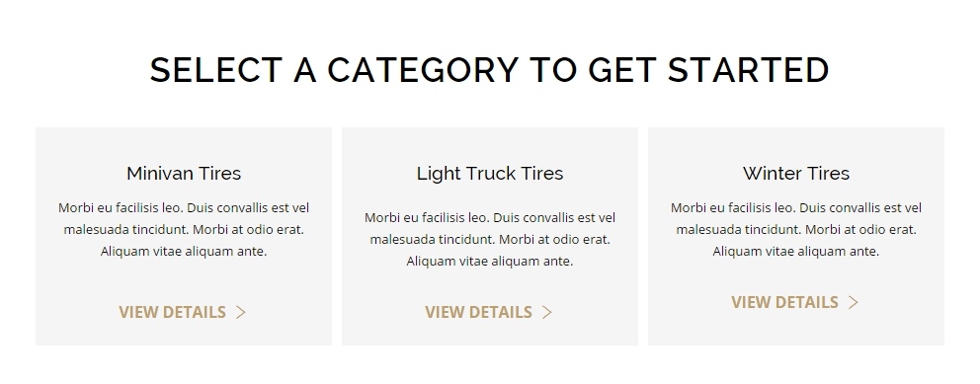This screenshot has height=384, width=980.
Task: Click empty gray area atop Minivan Tires card
Action: click(x=184, y=143)
